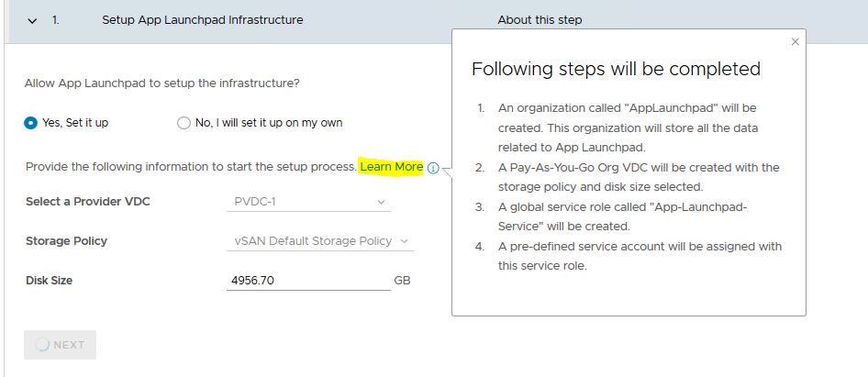Choose No, I will set it up on my own

(184, 123)
